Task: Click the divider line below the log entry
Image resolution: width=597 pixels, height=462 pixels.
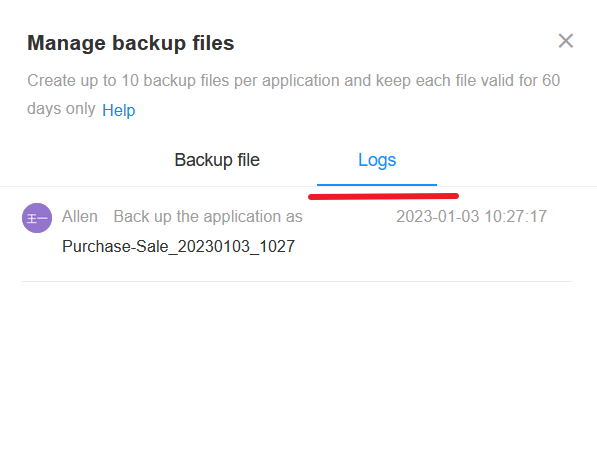Action: coord(297,281)
